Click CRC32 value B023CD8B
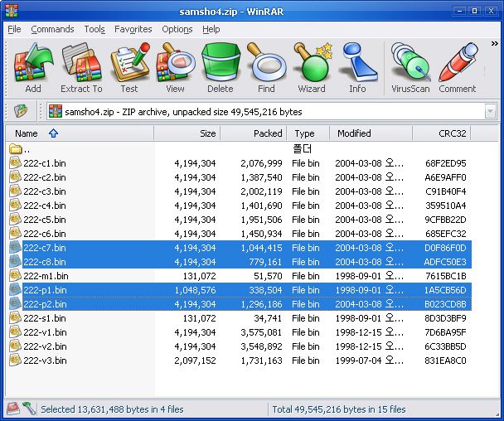 click(445, 304)
